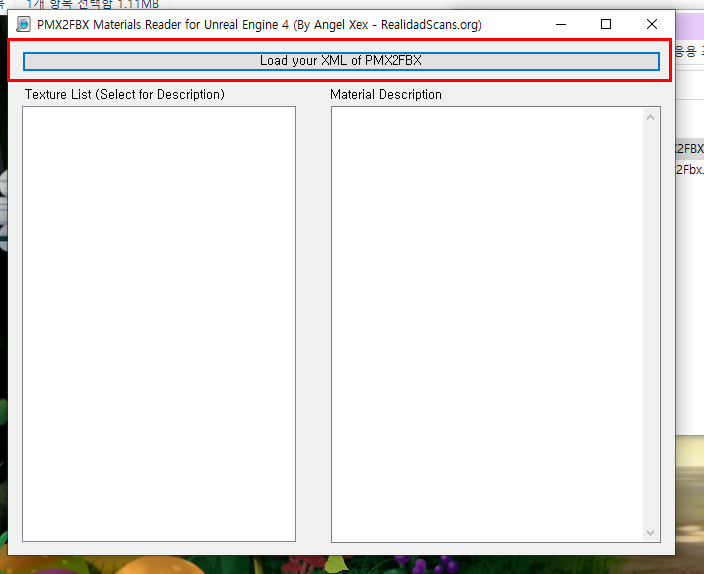Click the Material Description scrollbar down arrow

point(651,533)
